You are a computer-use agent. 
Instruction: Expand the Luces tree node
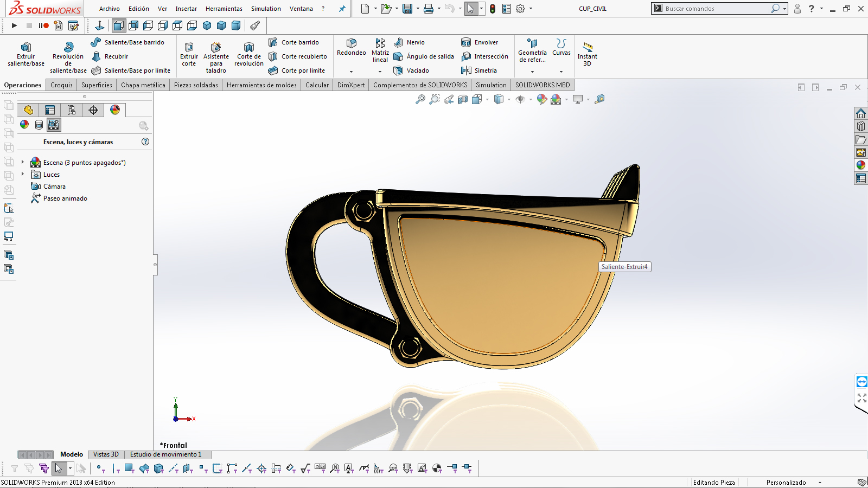click(x=23, y=174)
